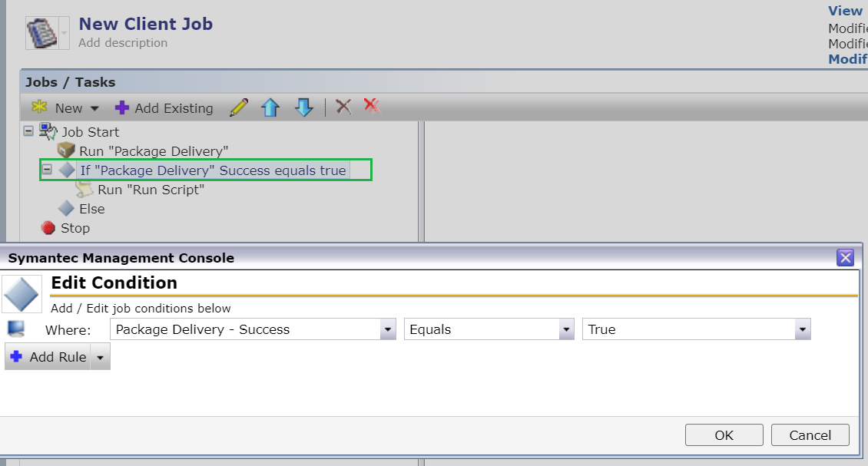Click the pencil edit icon
The width and height of the screenshot is (868, 466).
239,107
